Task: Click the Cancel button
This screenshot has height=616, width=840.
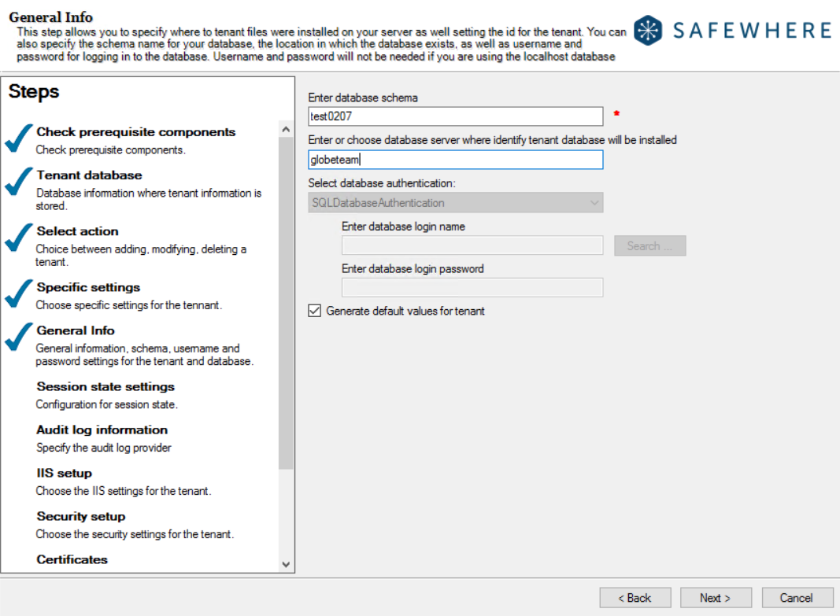Action: [x=797, y=598]
